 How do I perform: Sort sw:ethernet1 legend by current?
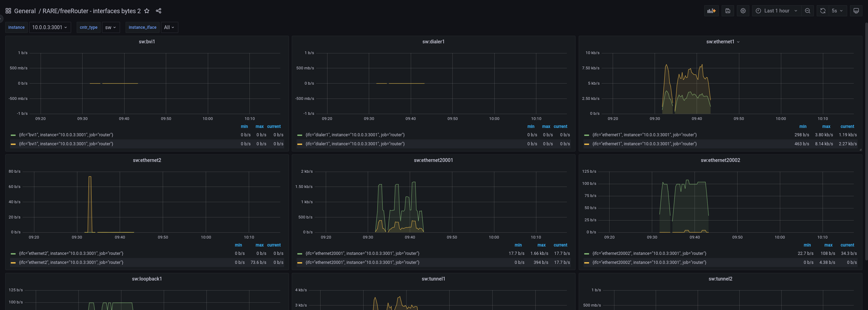click(847, 127)
